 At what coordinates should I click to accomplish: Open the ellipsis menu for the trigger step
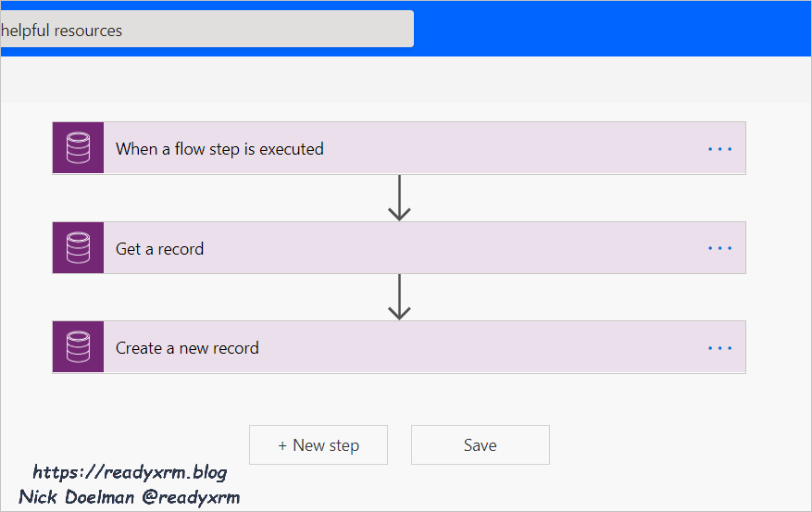point(719,149)
